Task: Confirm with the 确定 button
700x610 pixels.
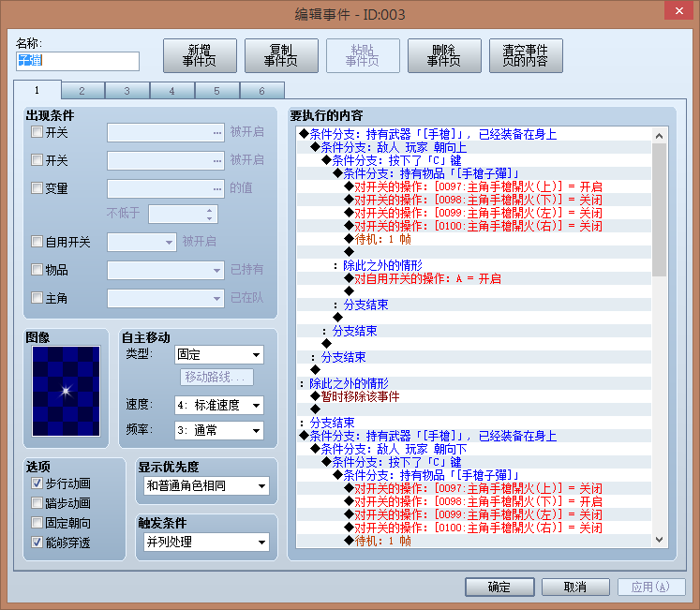Action: tap(499, 587)
